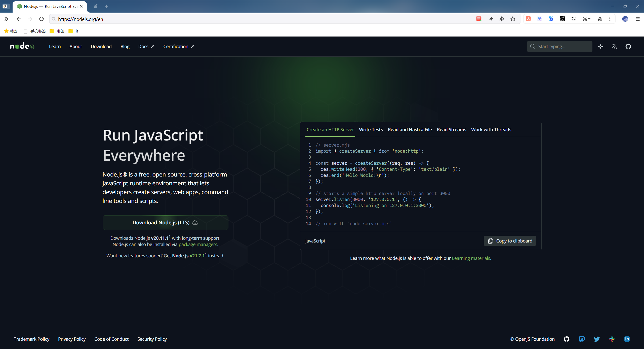Add a bookmark with the star-plus icon
644x349 pixels.
513,19
